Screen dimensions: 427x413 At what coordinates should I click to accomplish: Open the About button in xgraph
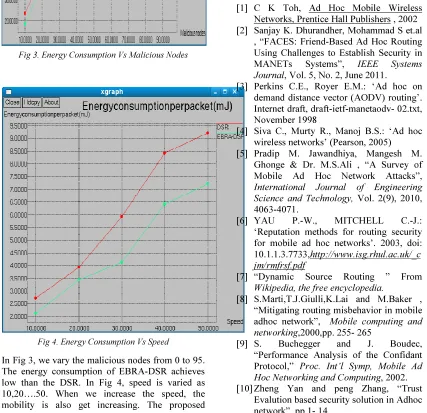[51, 102]
